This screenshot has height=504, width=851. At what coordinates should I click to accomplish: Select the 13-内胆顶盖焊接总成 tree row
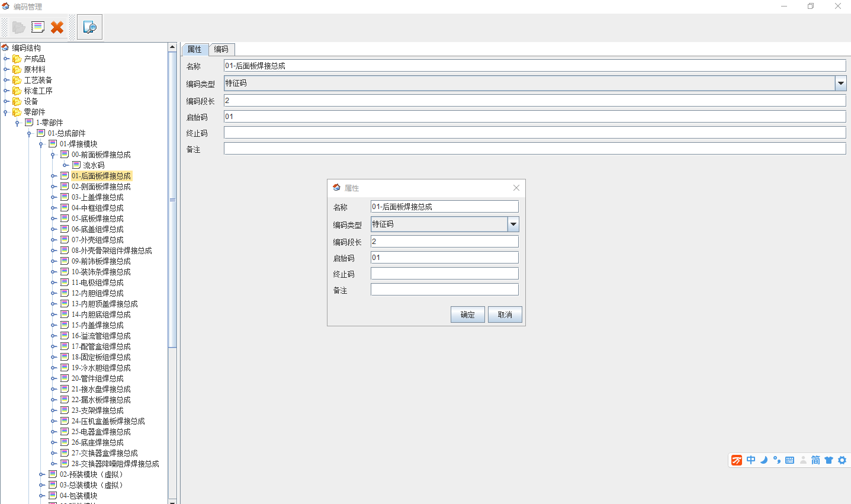(x=105, y=304)
